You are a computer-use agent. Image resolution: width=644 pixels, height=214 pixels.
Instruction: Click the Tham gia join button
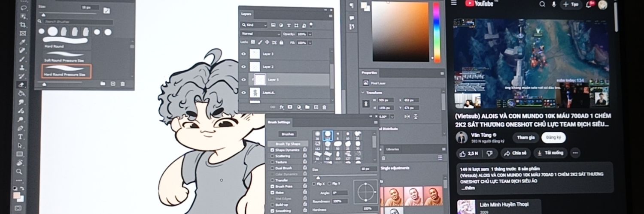point(526,138)
